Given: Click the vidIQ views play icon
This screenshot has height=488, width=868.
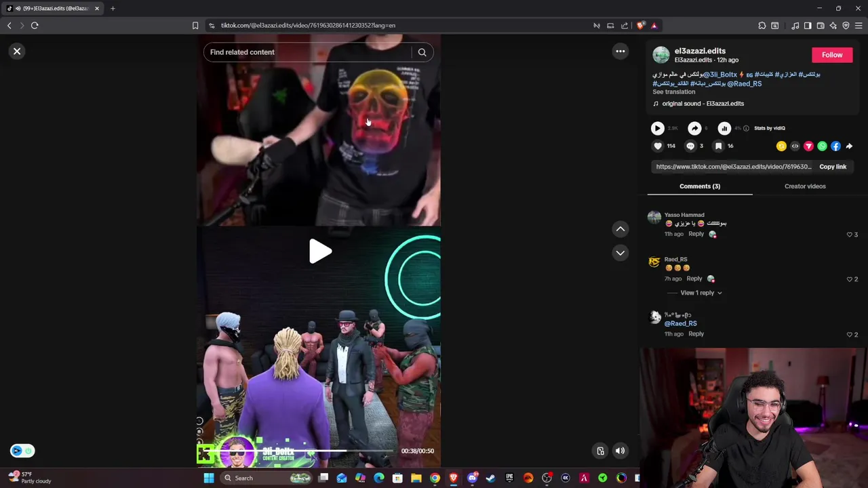Looking at the screenshot, I should (657, 128).
